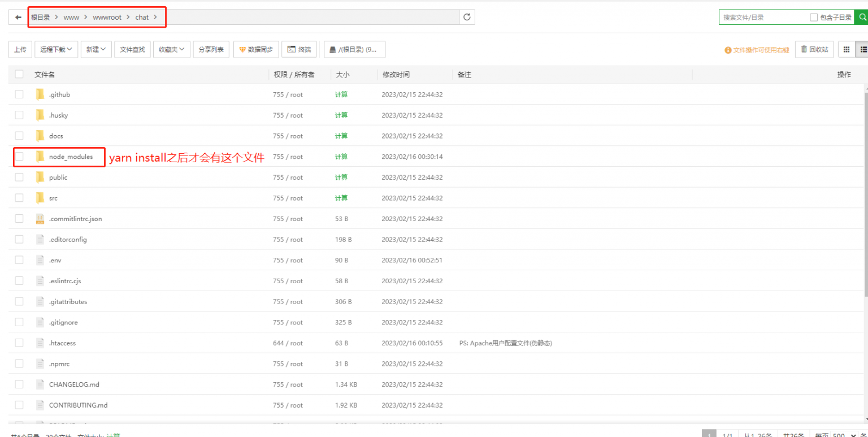Sort by 文件名 column header
Screen dimensions: 868x437
[x=45, y=75]
